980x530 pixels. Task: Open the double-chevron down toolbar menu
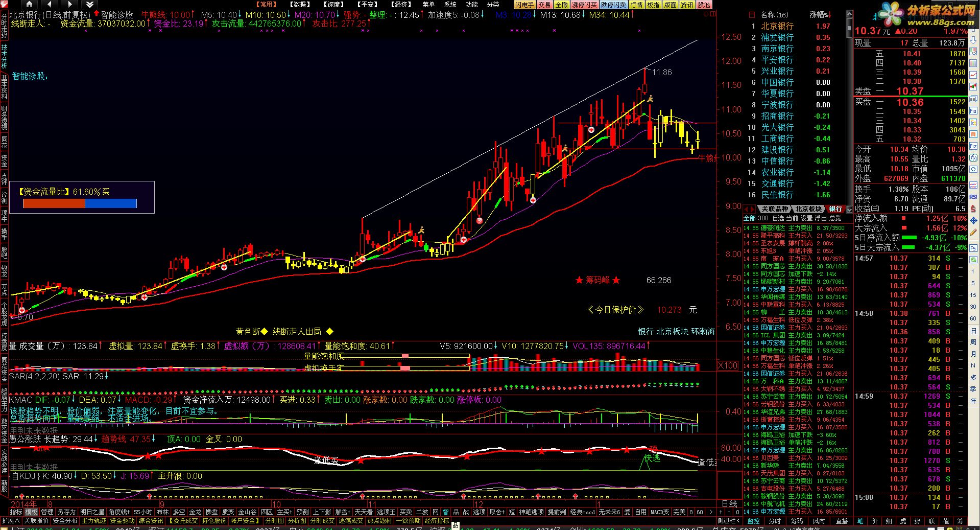point(90,4)
